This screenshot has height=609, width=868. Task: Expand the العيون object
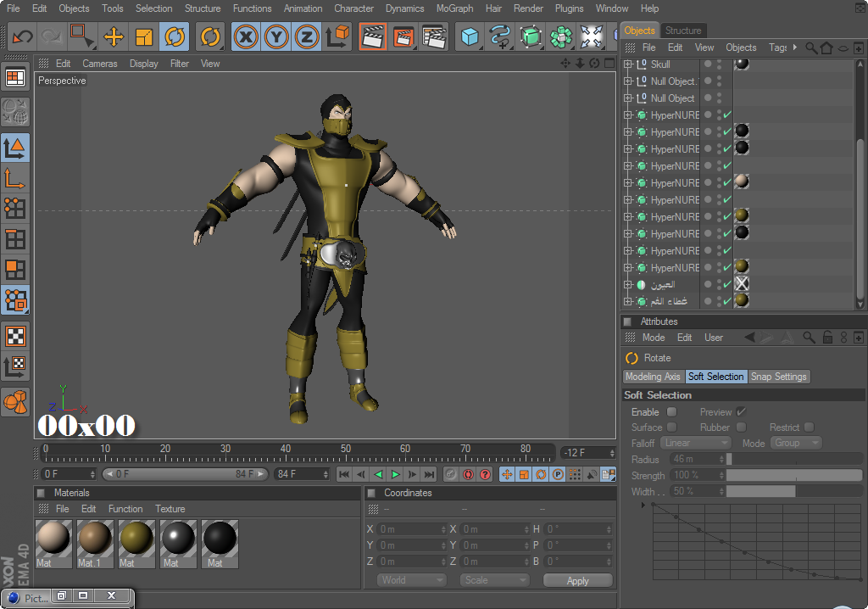point(628,285)
